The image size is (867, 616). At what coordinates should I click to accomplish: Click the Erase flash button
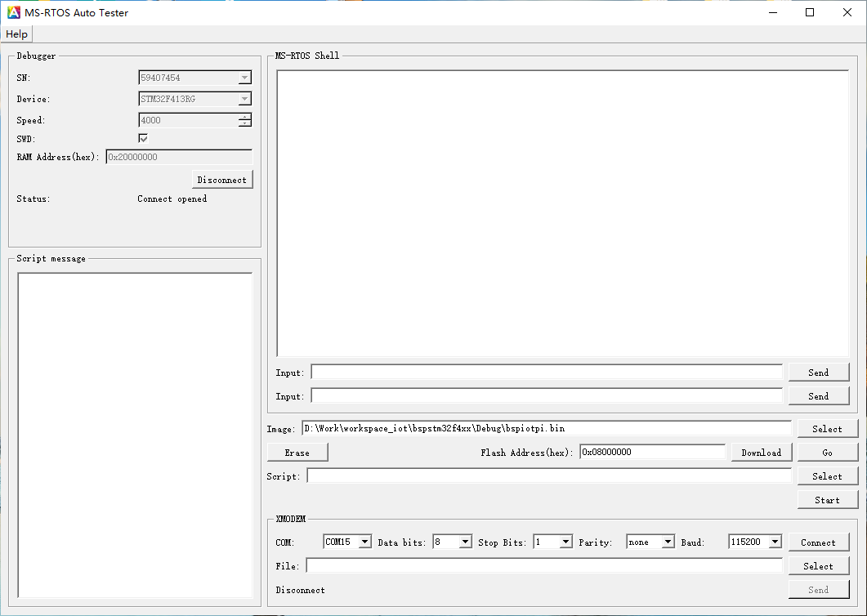pos(297,453)
